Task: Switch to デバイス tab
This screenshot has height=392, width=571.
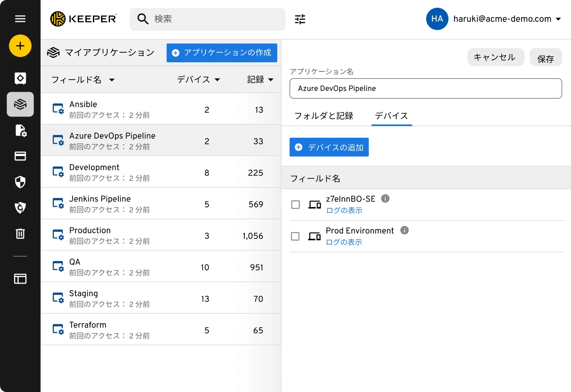Action: pyautogui.click(x=392, y=116)
